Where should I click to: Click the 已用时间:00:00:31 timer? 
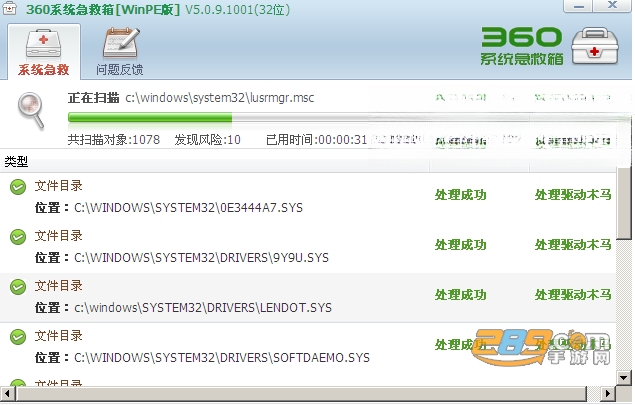(x=316, y=140)
